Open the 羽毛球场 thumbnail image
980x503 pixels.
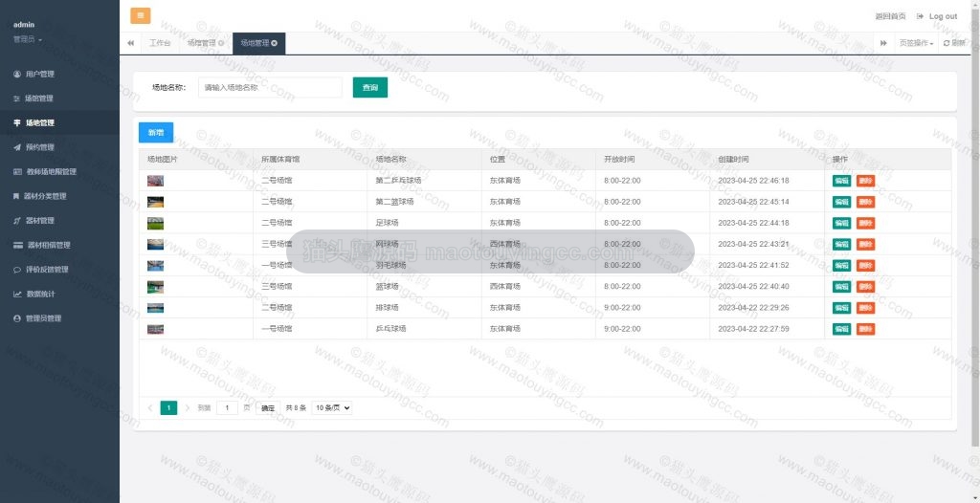pyautogui.click(x=156, y=266)
